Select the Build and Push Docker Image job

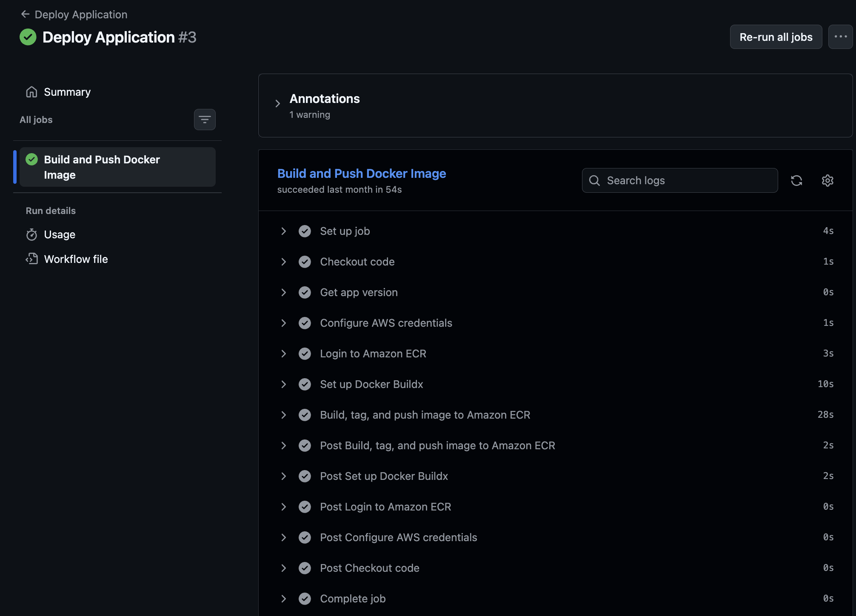pos(117,167)
